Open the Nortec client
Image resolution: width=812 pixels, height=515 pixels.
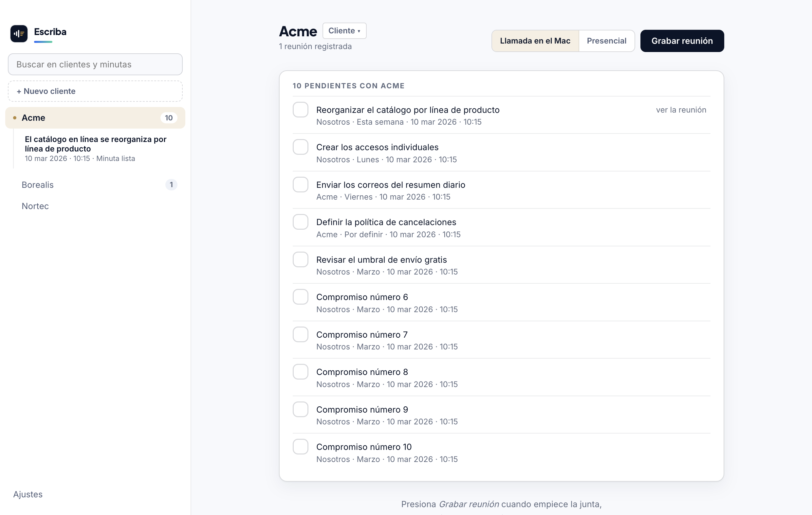pyautogui.click(x=95, y=206)
